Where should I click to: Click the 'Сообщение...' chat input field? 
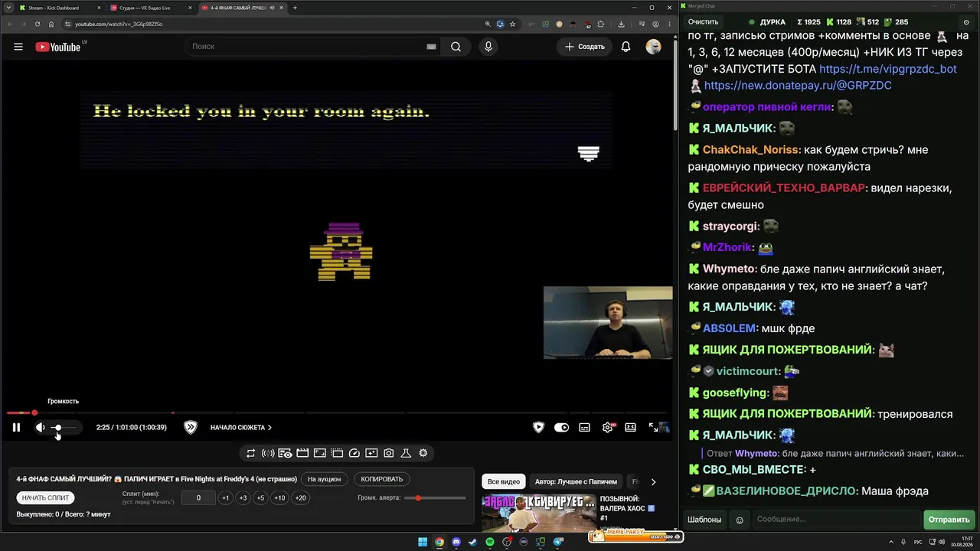click(837, 520)
